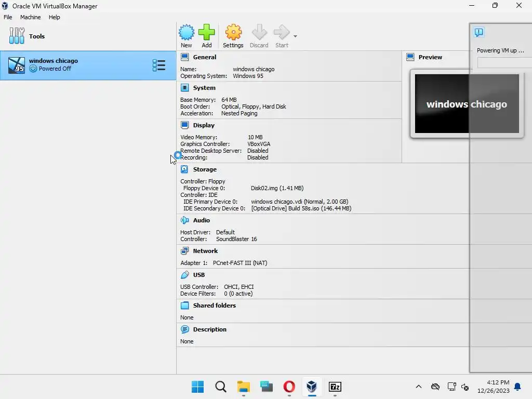The width and height of the screenshot is (532, 399).
Task: Open the Display settings header link
Action: click(x=204, y=125)
